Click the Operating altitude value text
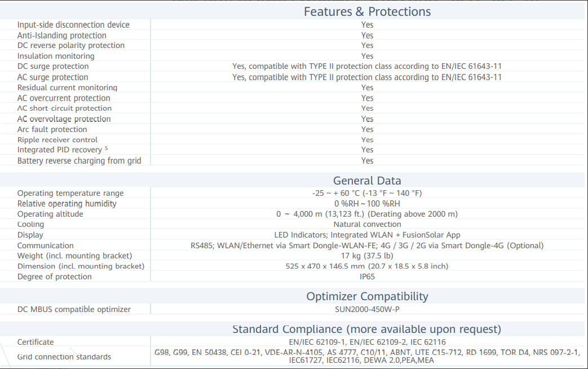This screenshot has width=588, height=369. coord(367,214)
